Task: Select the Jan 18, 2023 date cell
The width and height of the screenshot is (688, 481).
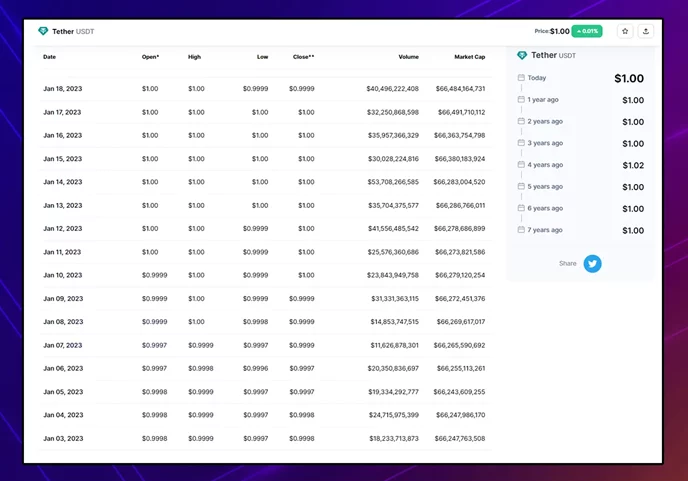Action: (63, 89)
